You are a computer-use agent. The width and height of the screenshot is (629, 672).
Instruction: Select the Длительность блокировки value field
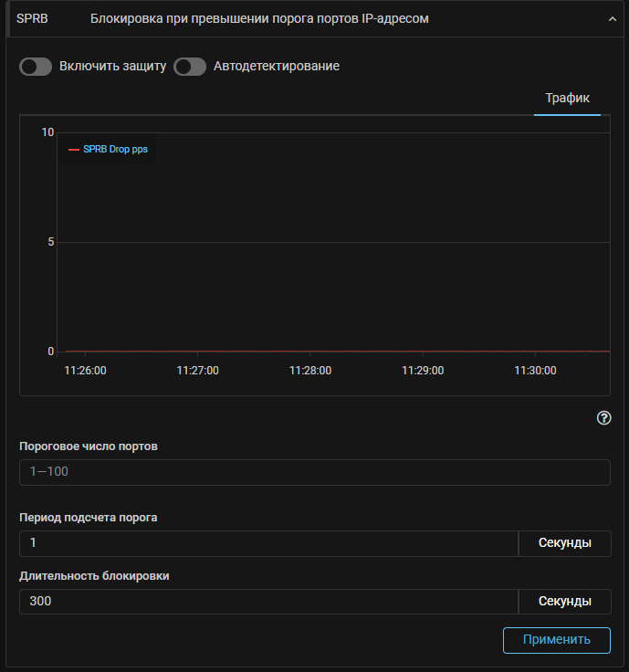(268, 602)
